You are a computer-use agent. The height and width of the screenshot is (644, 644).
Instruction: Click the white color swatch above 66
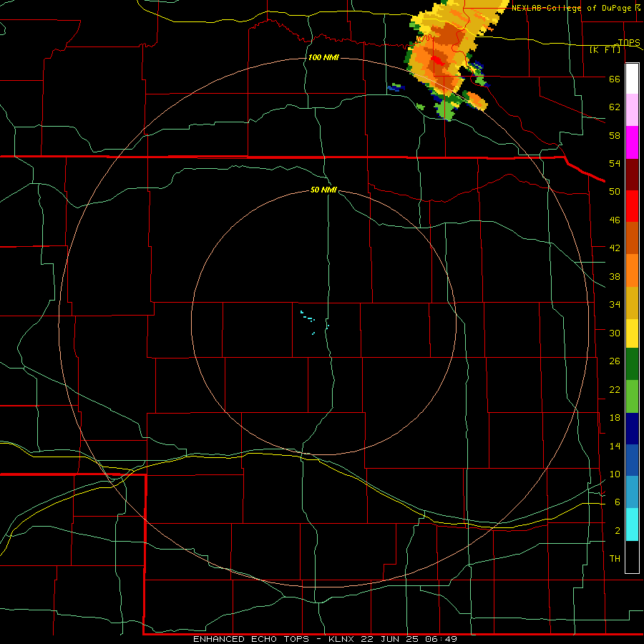coord(632,79)
